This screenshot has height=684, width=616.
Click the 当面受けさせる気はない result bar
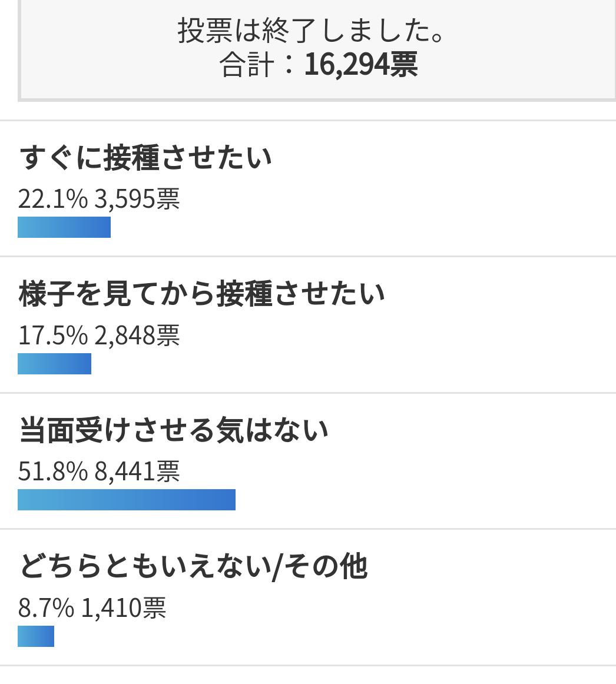[x=127, y=500]
